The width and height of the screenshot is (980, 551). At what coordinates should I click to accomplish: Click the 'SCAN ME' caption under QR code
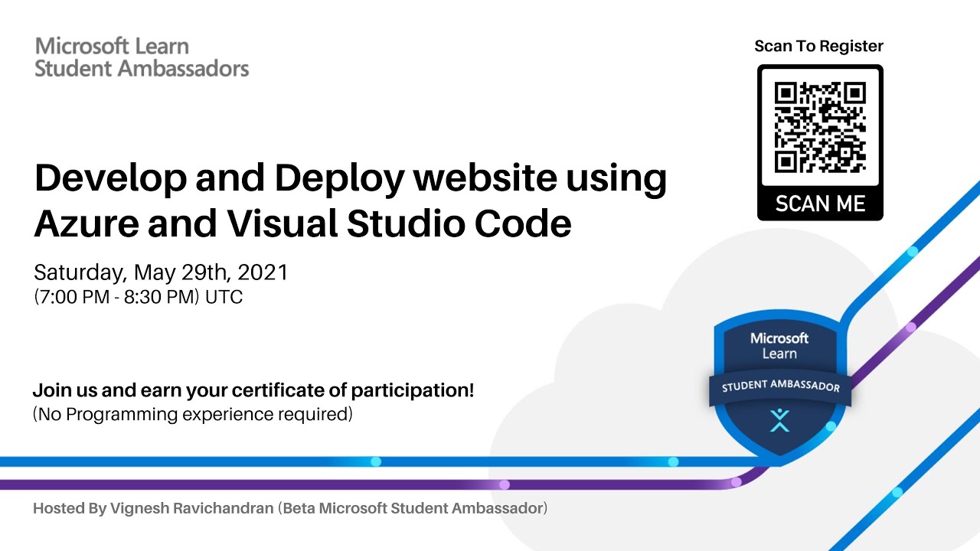pyautogui.click(x=820, y=204)
